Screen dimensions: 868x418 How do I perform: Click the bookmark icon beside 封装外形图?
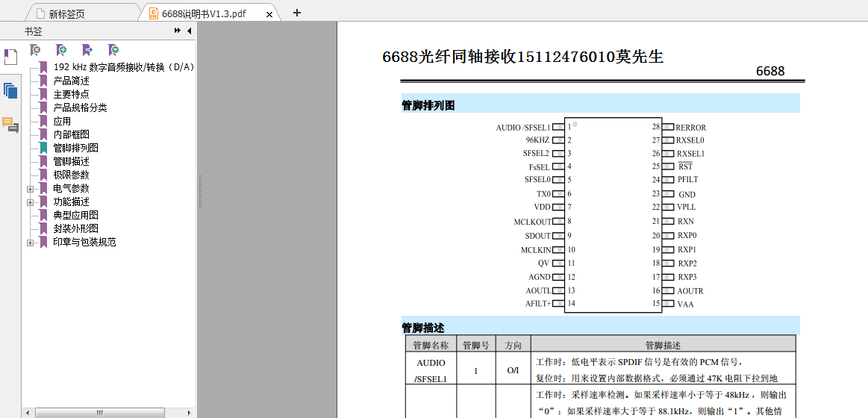43,228
